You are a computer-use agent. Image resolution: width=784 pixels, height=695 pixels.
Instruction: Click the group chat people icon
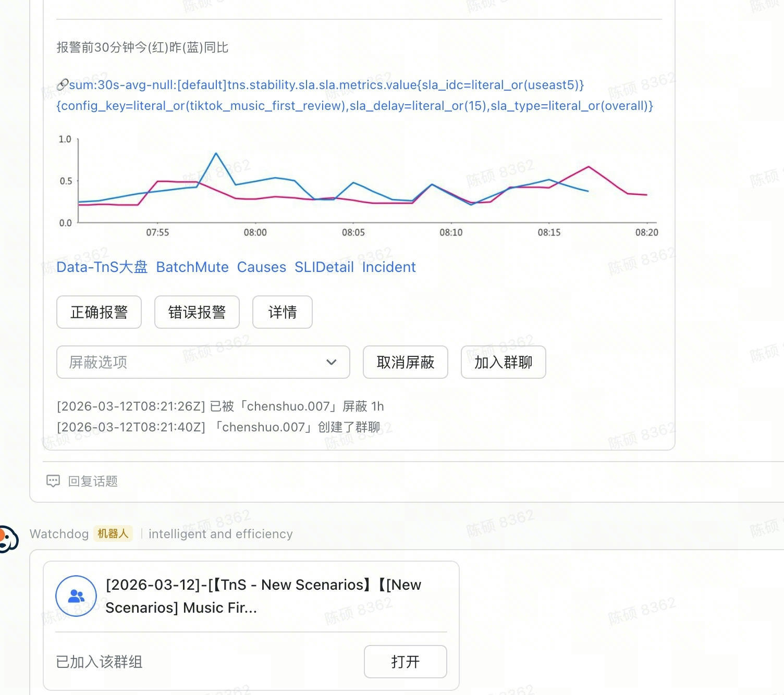pos(76,595)
